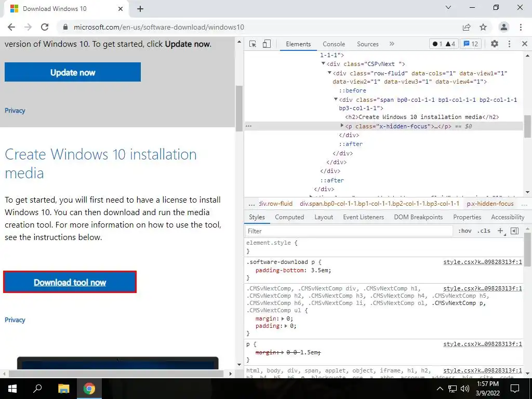Activate the inspect element picker icon
The width and height of the screenshot is (532, 399).
(x=253, y=44)
